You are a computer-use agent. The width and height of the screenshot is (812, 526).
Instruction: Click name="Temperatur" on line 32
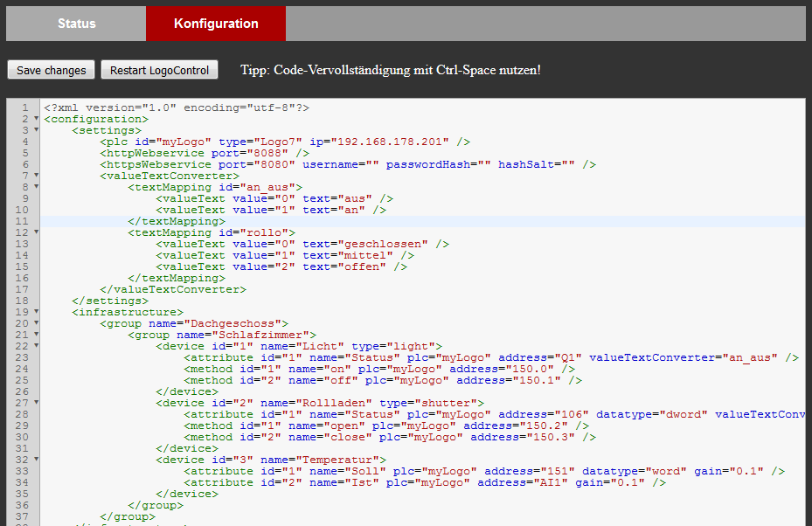[320, 460]
